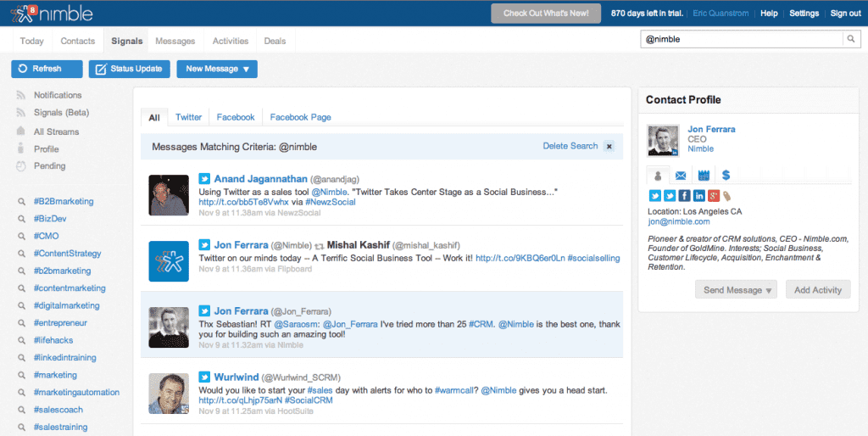Open Anand Jagannathan's avatar thumbnail
The height and width of the screenshot is (436, 868).
(x=169, y=195)
